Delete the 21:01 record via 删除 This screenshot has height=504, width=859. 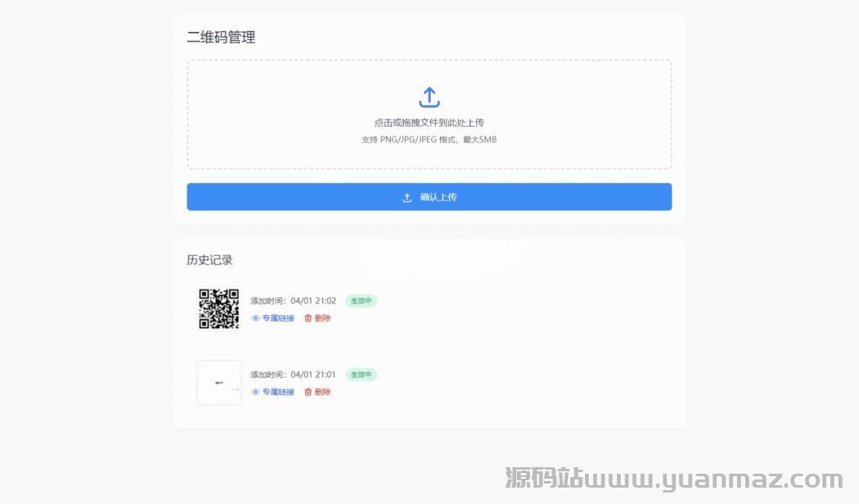coord(322,392)
